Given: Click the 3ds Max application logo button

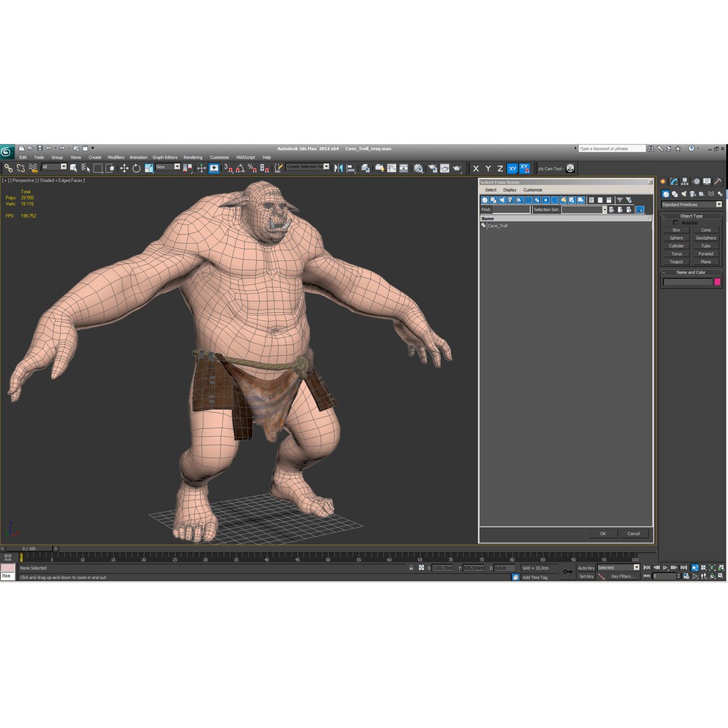Looking at the screenshot, I should click(7, 152).
